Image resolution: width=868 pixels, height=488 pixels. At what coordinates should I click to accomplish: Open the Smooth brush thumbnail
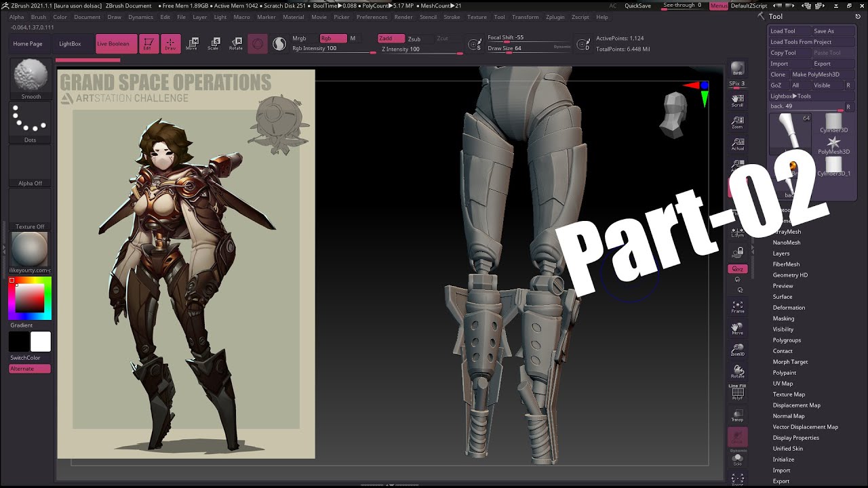30,79
